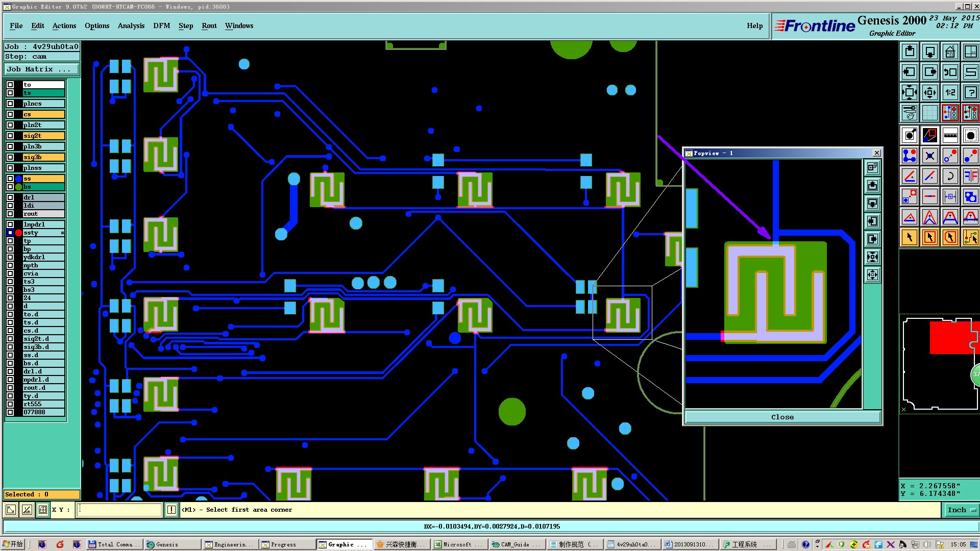This screenshot has width=980, height=551.
Task: Select the net selection pointer icon
Action: [970, 237]
